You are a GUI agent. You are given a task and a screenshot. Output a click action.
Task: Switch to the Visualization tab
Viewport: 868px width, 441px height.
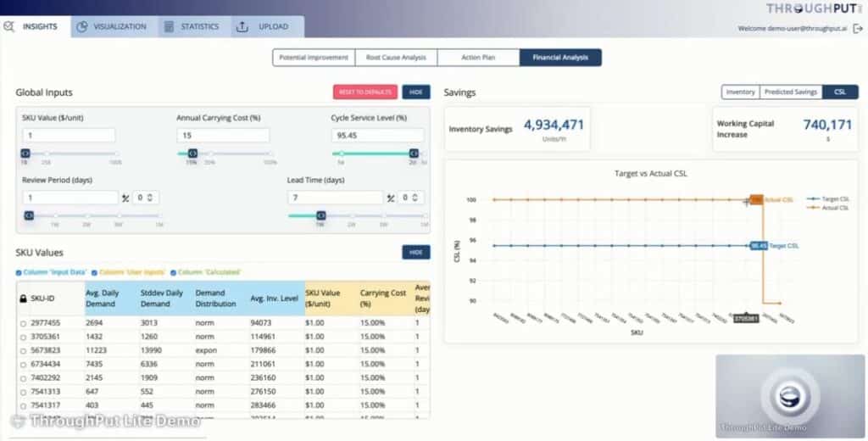(x=114, y=26)
